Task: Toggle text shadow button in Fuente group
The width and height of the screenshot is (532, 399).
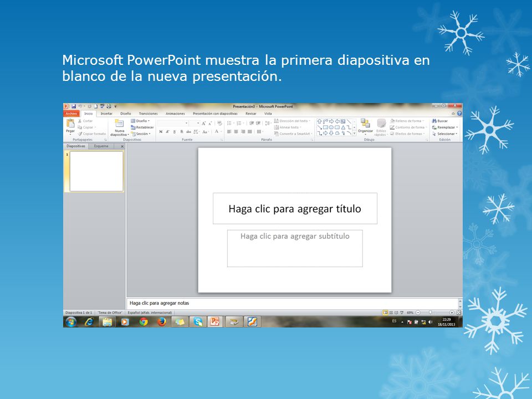Action: pos(182,132)
